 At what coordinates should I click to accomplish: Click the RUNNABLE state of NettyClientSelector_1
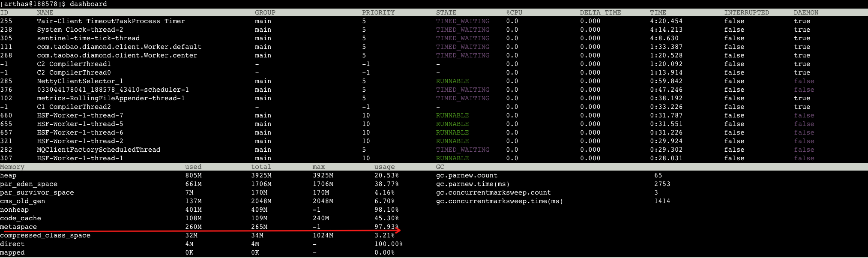[x=452, y=81]
